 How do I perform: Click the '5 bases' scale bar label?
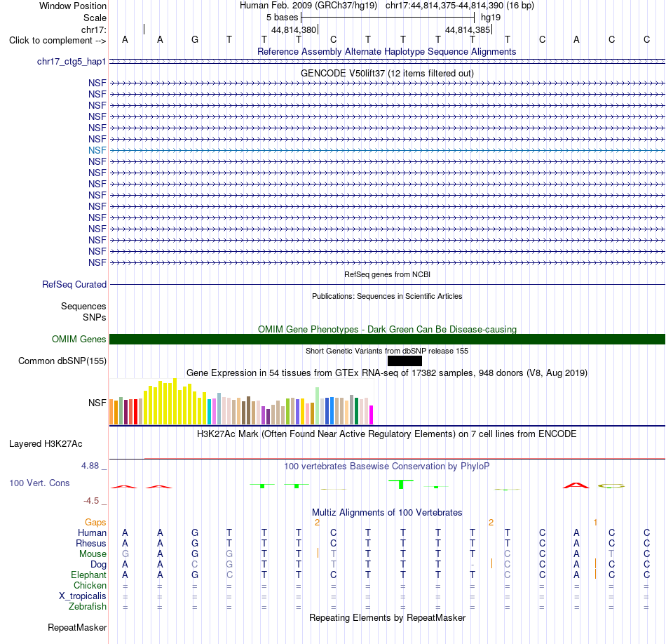pos(283,18)
